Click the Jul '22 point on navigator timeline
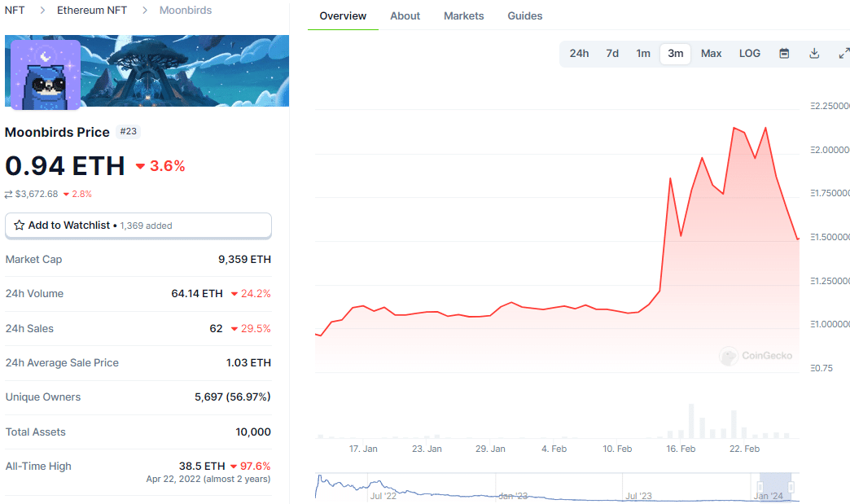Image resolution: width=850 pixels, height=504 pixels. point(383,496)
